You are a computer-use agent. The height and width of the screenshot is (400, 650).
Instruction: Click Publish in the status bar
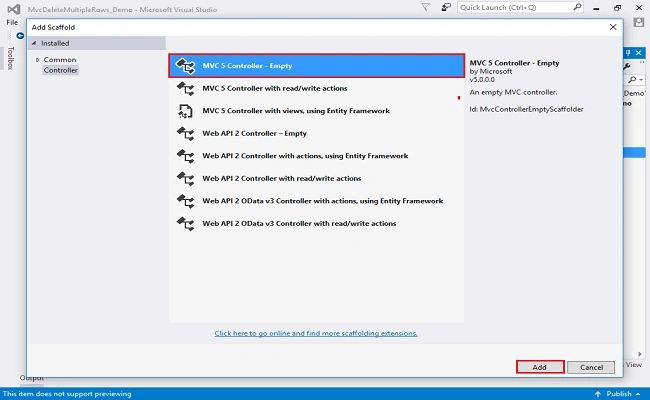coord(619,394)
